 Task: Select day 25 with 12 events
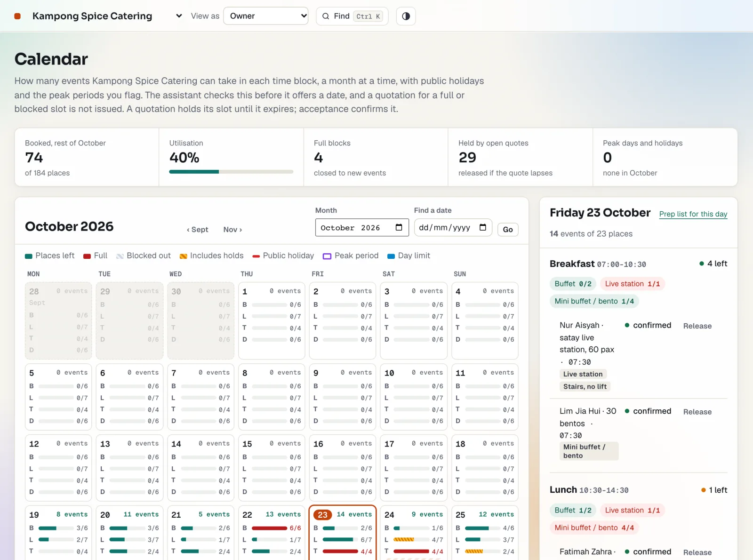click(x=485, y=533)
